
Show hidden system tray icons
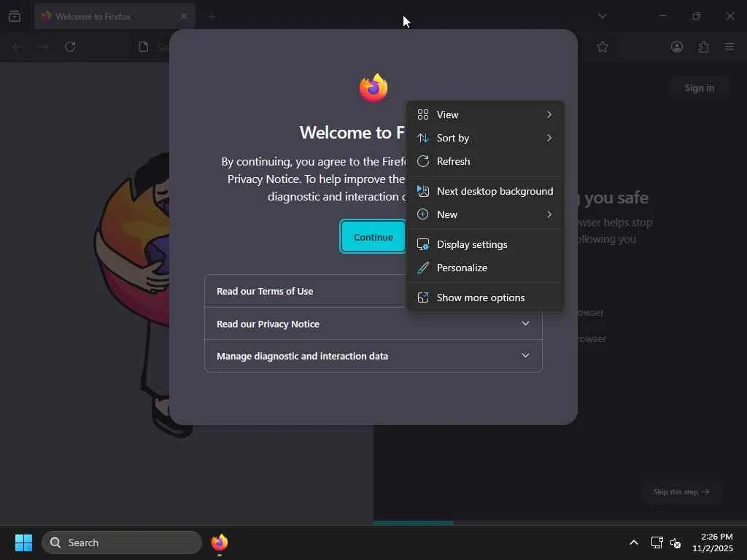click(x=634, y=542)
